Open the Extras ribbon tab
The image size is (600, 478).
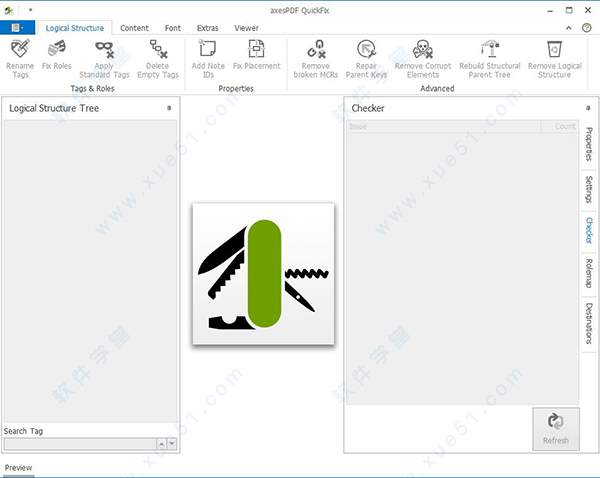click(207, 28)
